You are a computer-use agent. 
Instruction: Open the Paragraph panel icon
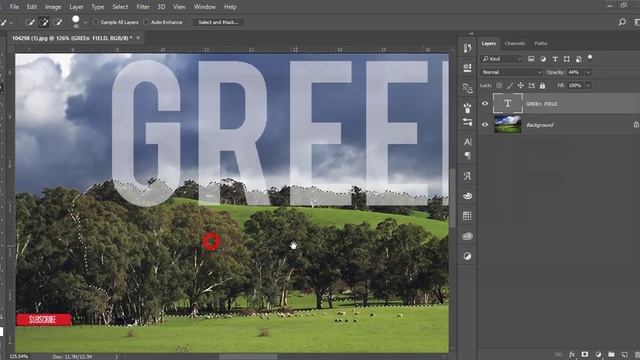click(x=467, y=156)
